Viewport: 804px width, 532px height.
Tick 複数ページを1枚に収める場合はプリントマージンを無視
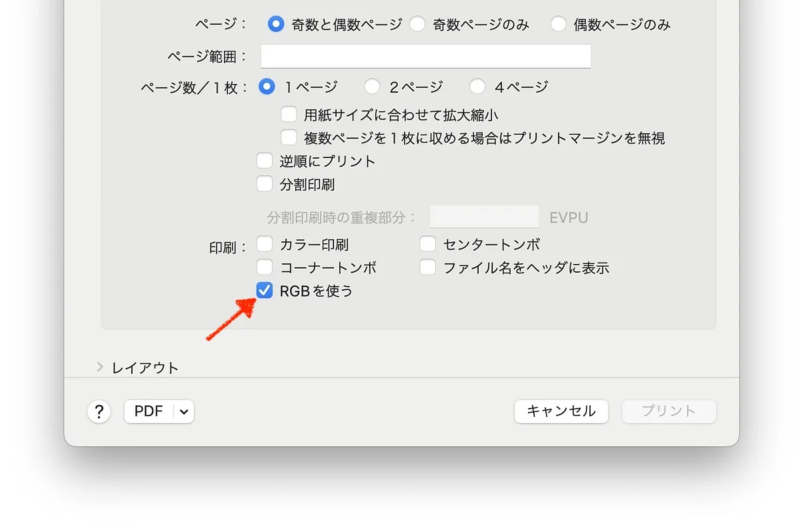tap(289, 138)
